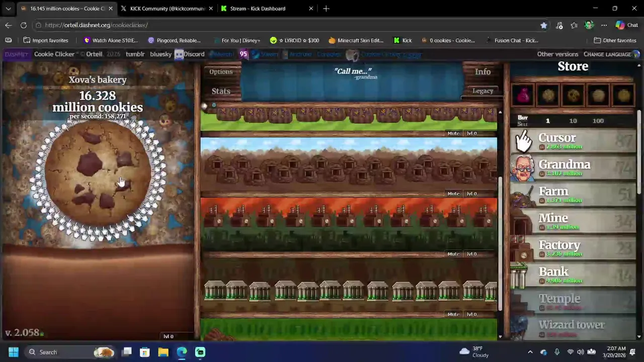This screenshot has width=644, height=362.
Task: Open the bluesky link in top bar
Action: point(160,54)
